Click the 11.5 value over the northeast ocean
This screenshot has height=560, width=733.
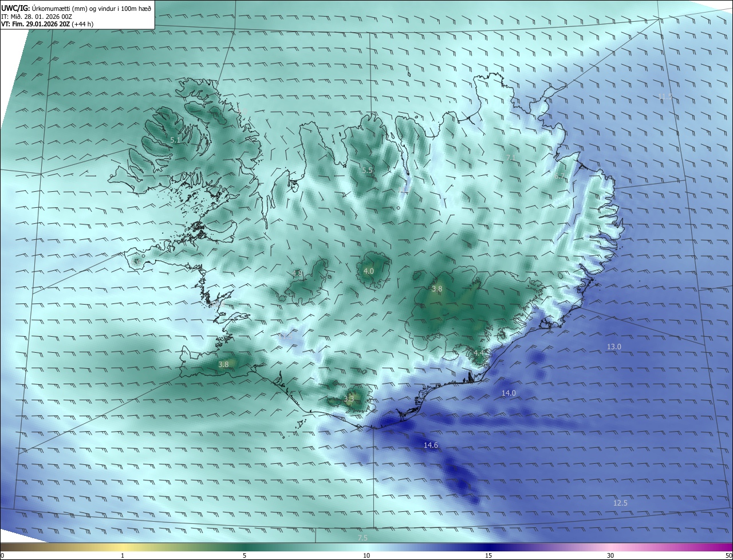(665, 96)
